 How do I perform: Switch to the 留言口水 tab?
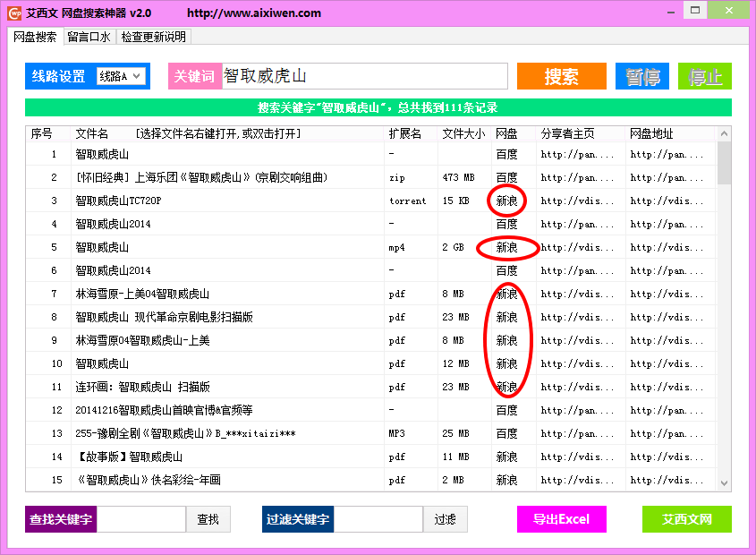pos(89,37)
